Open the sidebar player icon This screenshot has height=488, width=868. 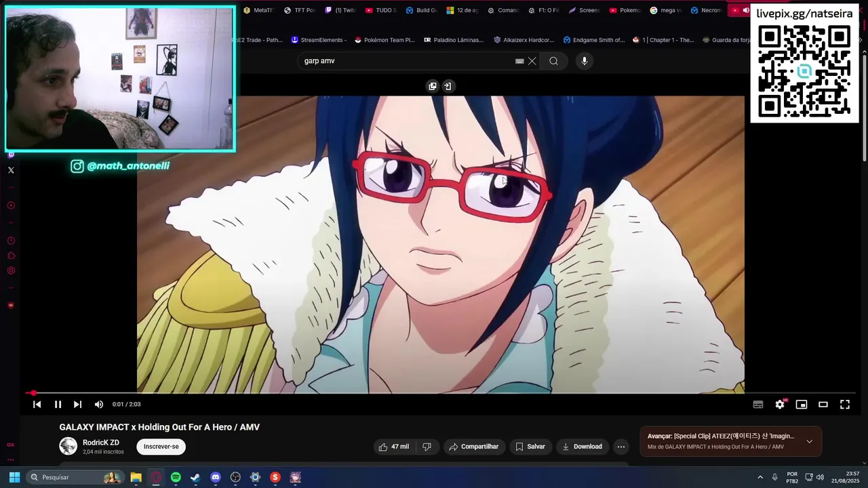pyautogui.click(x=11, y=205)
